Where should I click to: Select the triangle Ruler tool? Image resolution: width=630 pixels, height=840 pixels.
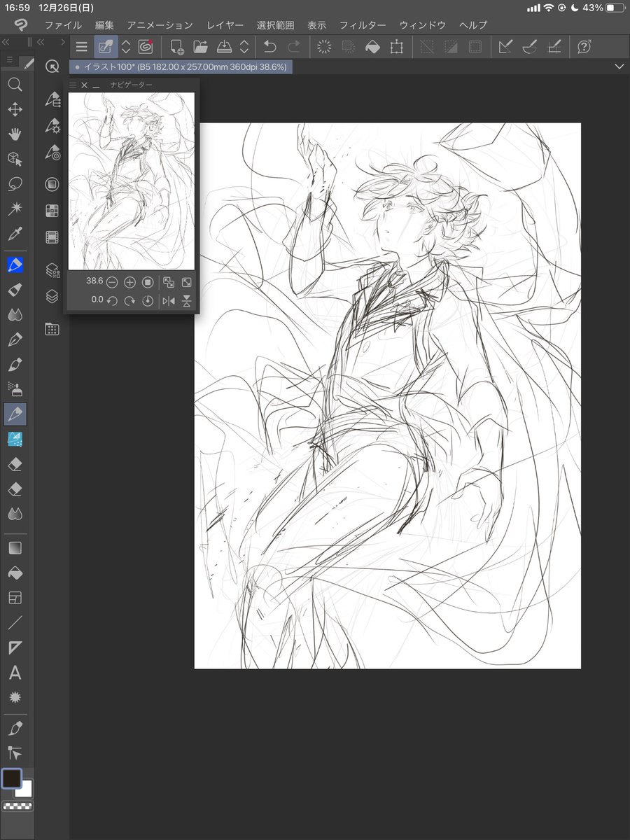point(15,647)
